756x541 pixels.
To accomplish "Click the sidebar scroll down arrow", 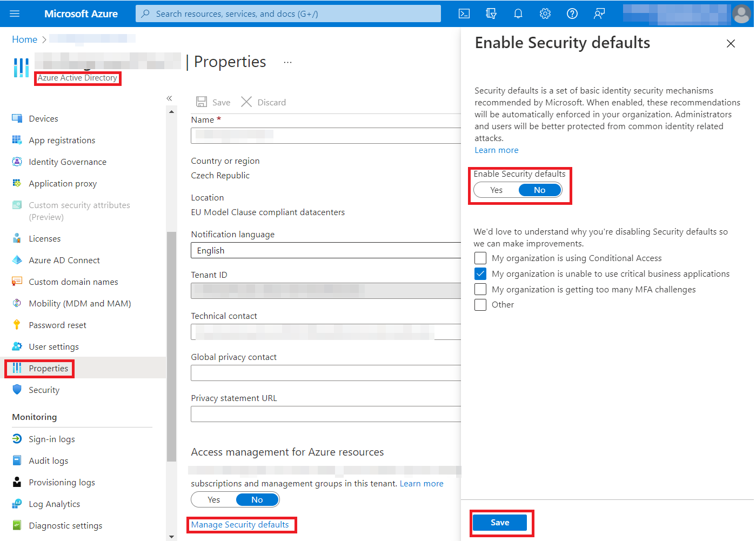I will [x=172, y=536].
